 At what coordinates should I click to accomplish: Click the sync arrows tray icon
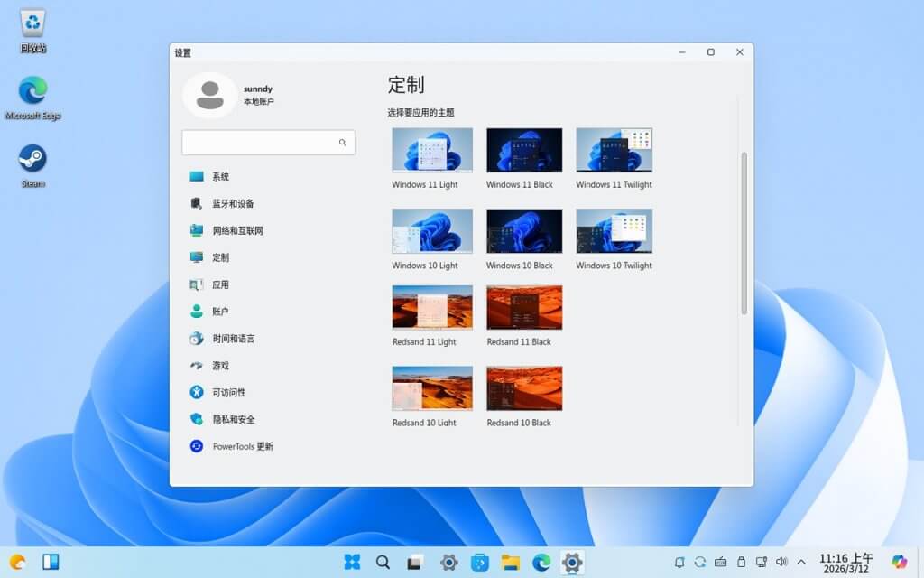coord(700,563)
